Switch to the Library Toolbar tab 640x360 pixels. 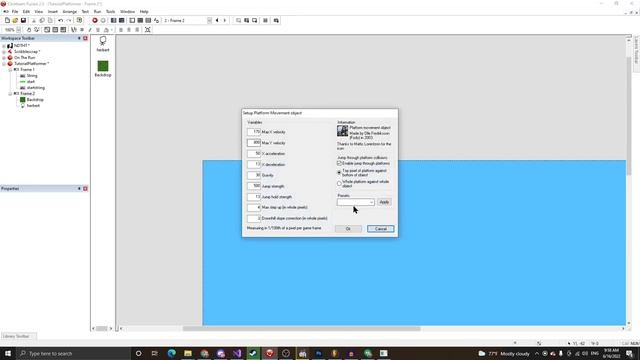point(16,336)
